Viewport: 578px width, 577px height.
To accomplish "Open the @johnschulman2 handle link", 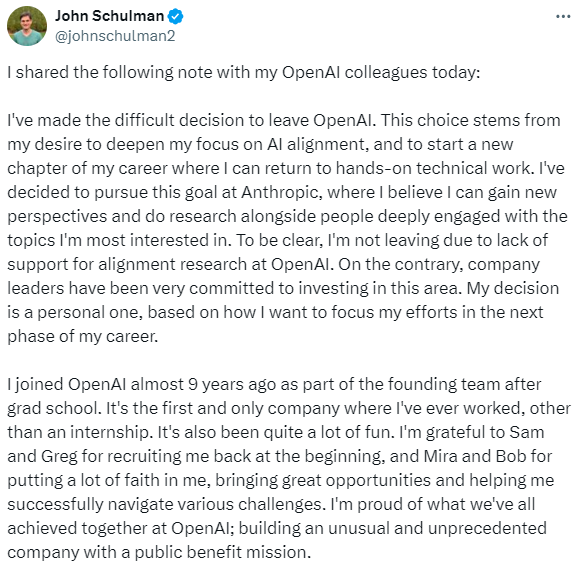I will [115, 36].
